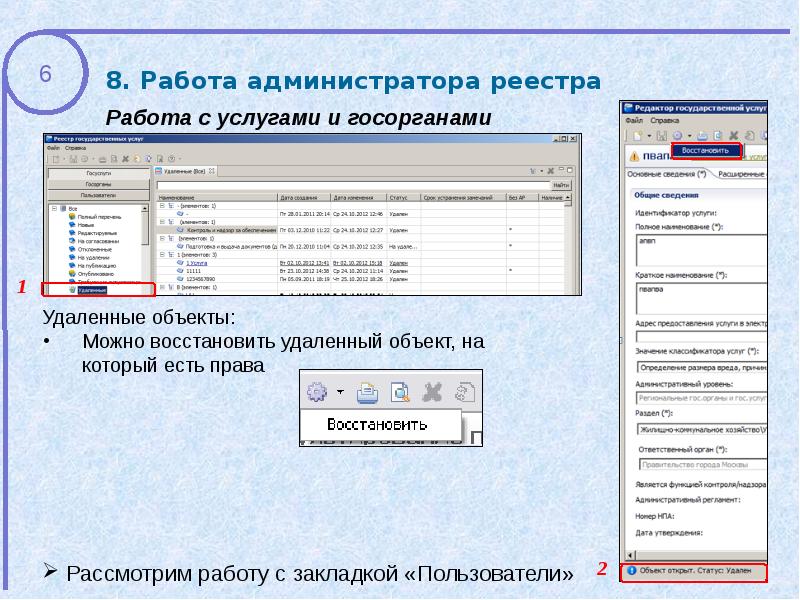Click the preview magnifier icon in enlarged toolbar
800x600 pixels.
coord(400,390)
